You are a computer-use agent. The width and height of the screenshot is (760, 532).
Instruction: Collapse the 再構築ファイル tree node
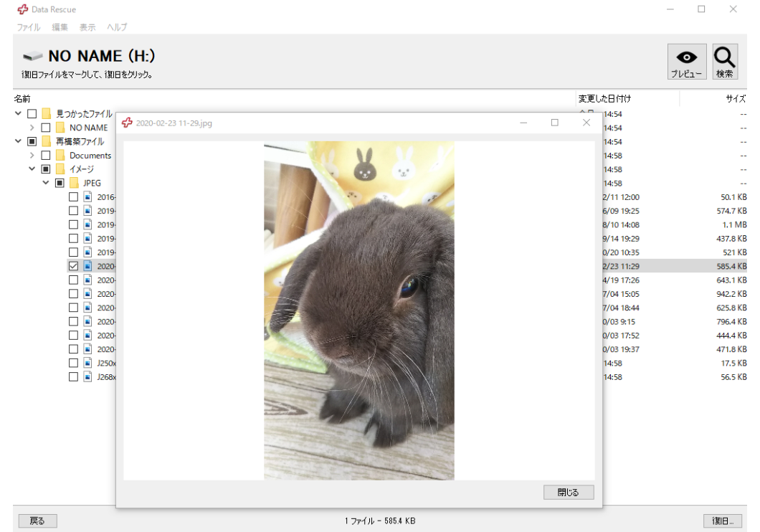click(18, 141)
